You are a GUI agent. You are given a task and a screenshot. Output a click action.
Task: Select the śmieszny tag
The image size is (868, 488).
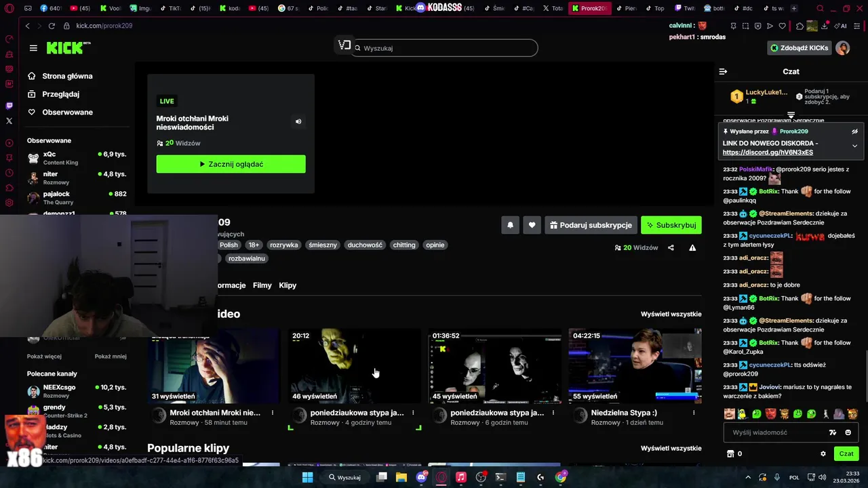(322, 245)
